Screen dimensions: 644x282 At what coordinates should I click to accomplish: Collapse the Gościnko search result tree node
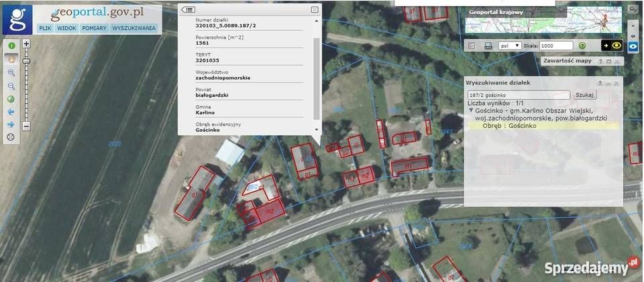tap(471, 111)
